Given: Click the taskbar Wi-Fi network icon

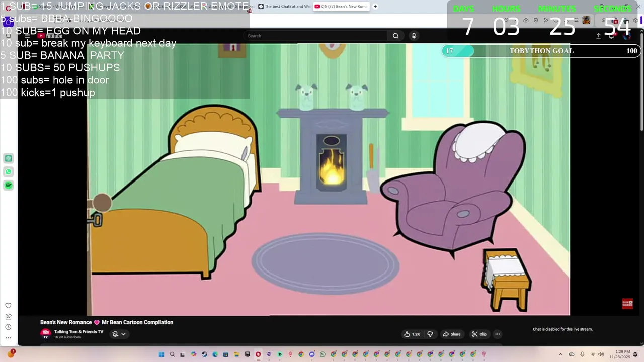Looking at the screenshot, I should pos(593,354).
